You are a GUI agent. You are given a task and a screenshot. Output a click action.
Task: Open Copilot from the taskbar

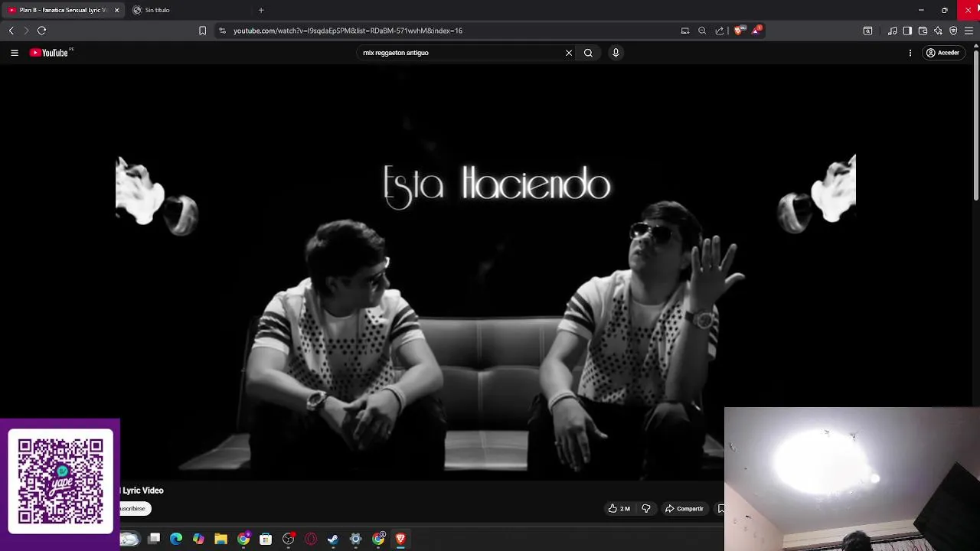tap(198, 539)
